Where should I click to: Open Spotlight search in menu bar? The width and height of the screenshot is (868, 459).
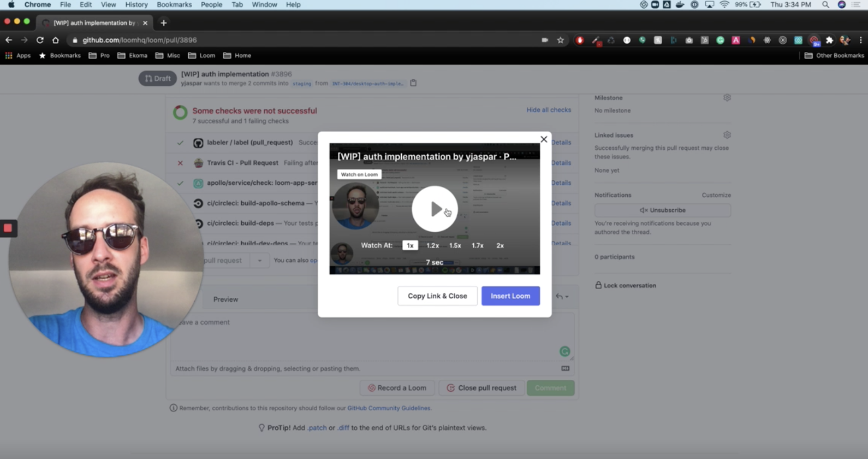point(825,4)
